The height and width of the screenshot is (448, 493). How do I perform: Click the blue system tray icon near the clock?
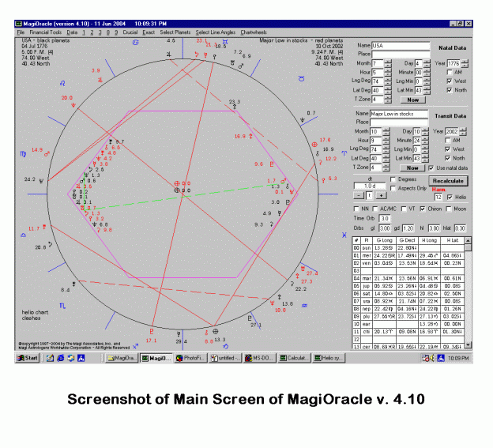tap(441, 358)
